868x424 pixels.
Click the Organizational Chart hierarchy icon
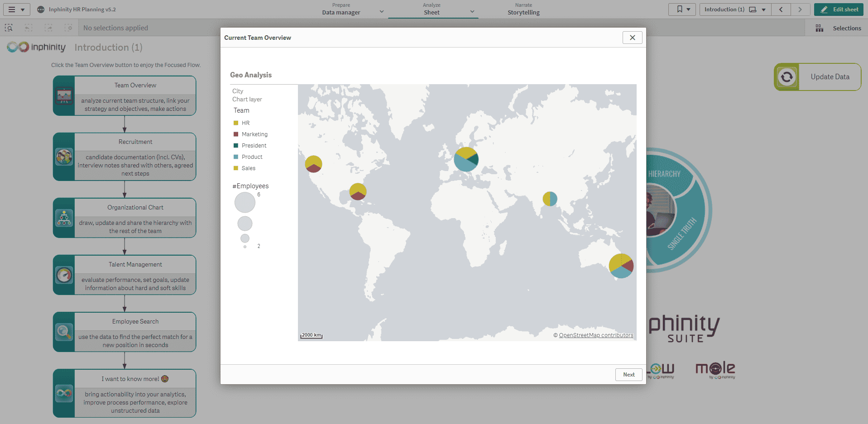tap(64, 218)
